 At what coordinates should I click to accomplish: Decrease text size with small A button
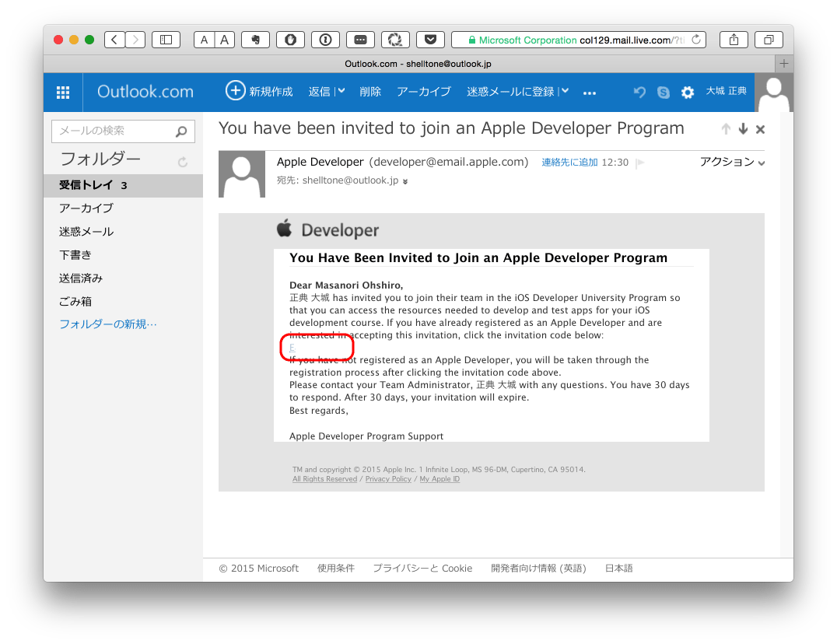[204, 40]
